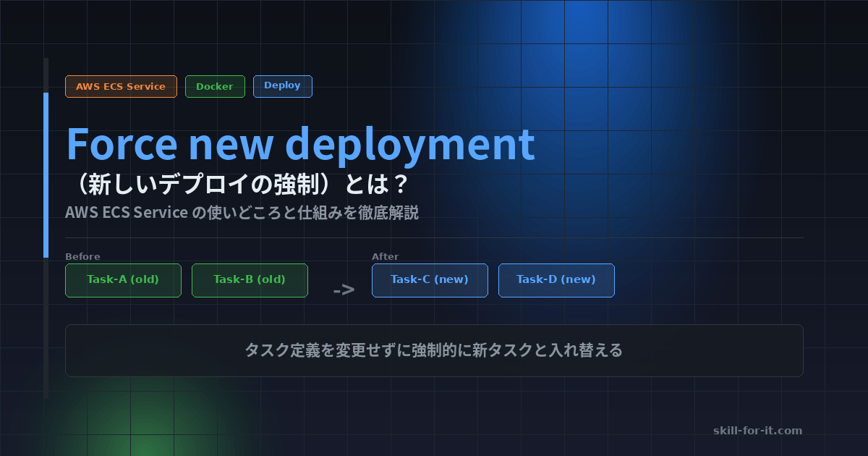Click the horizontal divider line under the description
Viewport: 868px width, 456px height.
coord(434,237)
